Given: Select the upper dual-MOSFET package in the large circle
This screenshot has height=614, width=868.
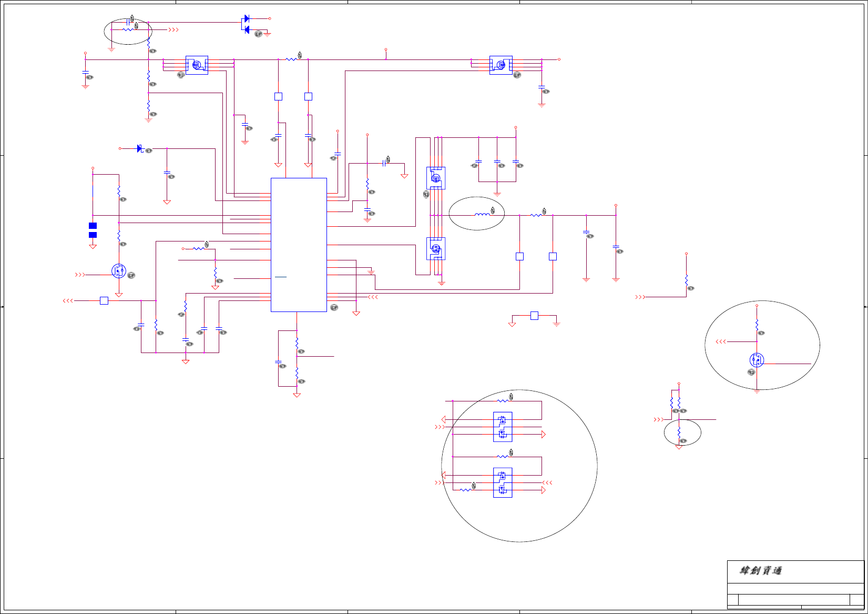Looking at the screenshot, I should pyautogui.click(x=503, y=427).
